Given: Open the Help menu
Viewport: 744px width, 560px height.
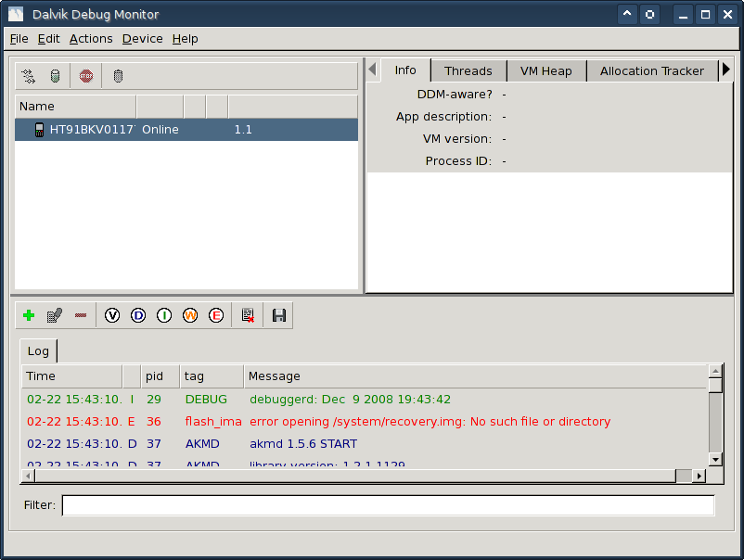Looking at the screenshot, I should 185,39.
